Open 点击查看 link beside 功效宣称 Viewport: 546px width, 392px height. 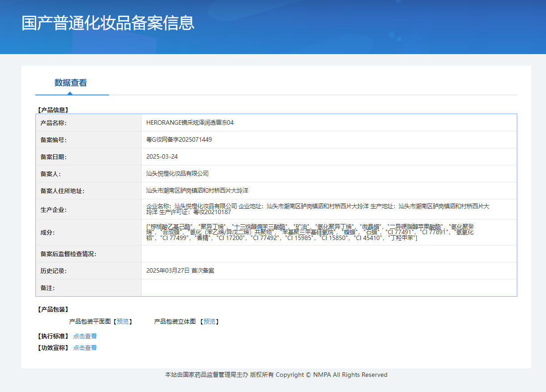(x=85, y=348)
